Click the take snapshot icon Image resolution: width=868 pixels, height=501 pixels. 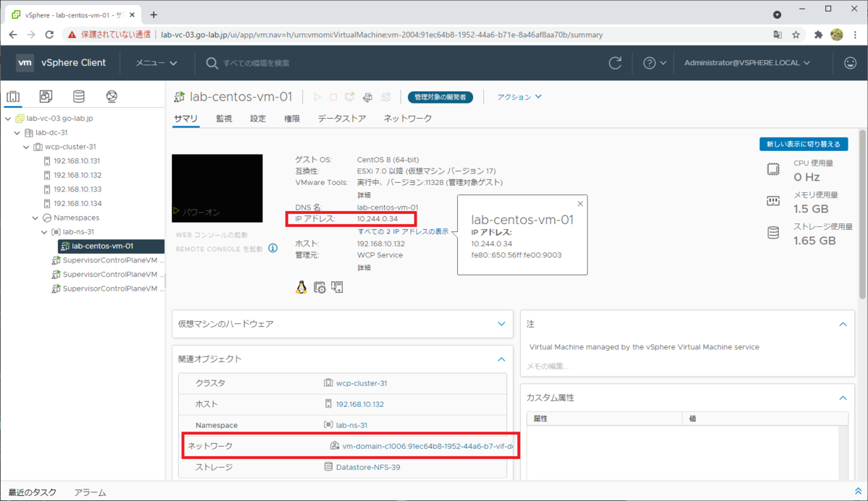point(386,97)
